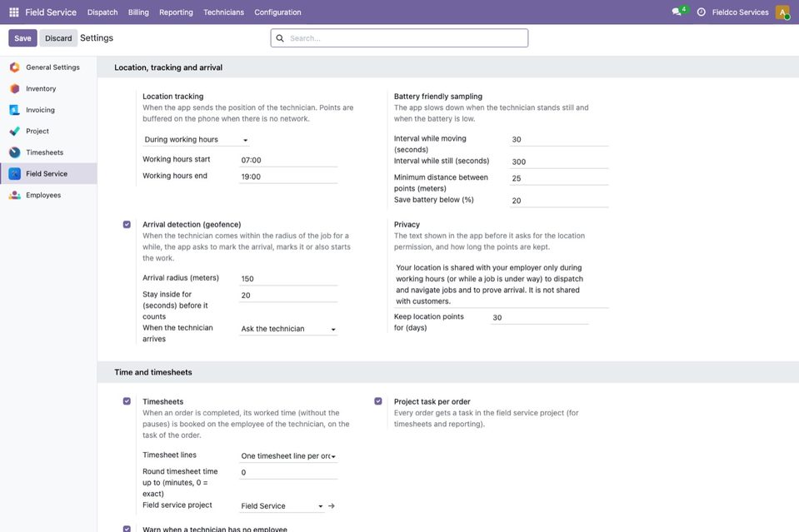Click the Field Service app title
Image resolution: width=799 pixels, height=532 pixels.
[51, 12]
